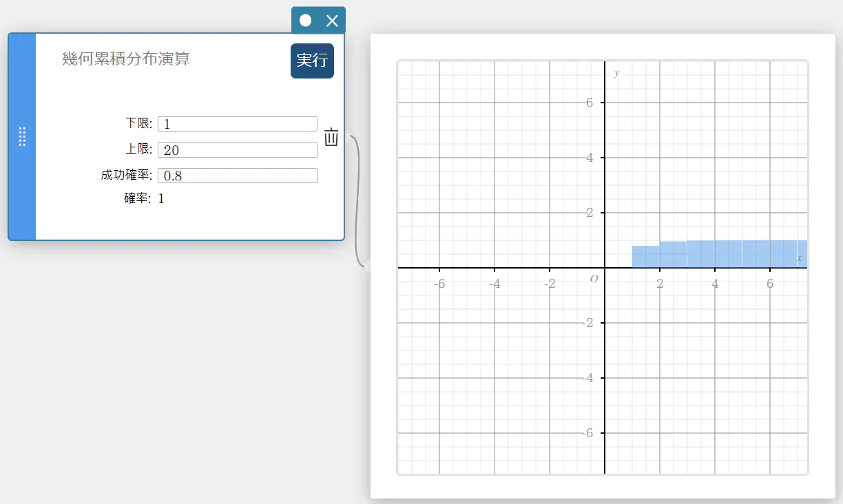The image size is (843, 504).
Task: Click the dotted drag handle on the blue strip
Action: click(x=22, y=136)
